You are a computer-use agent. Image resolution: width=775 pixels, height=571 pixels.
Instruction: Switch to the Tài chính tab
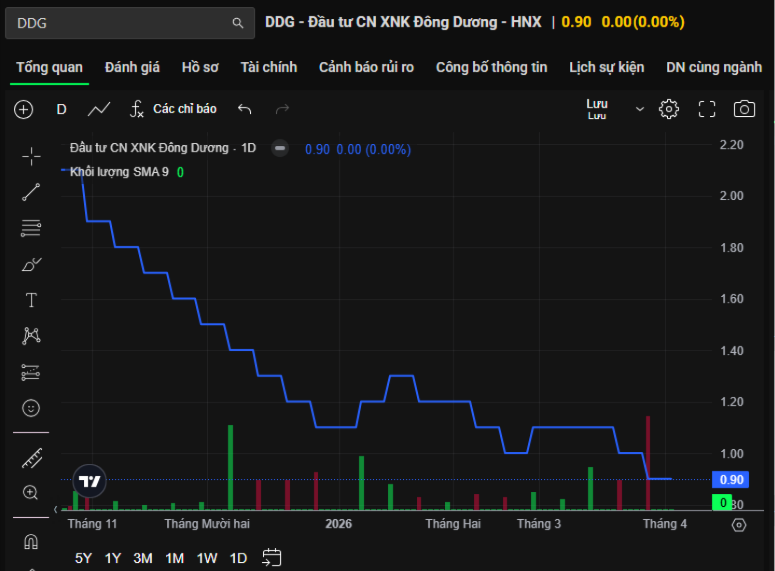[268, 67]
